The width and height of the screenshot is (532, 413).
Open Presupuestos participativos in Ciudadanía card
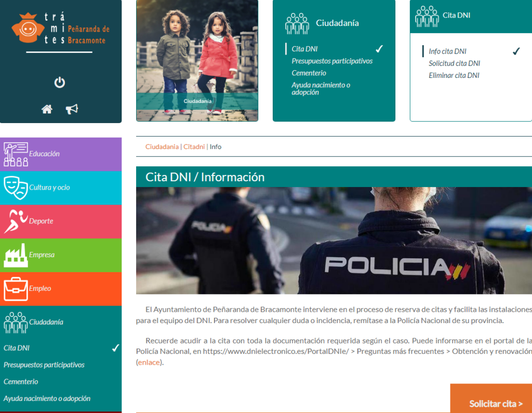pos(332,61)
